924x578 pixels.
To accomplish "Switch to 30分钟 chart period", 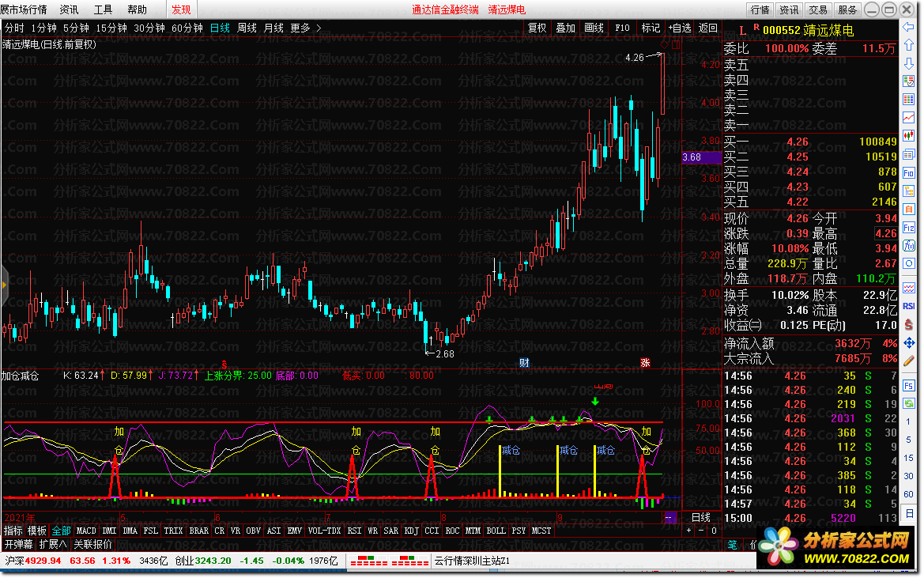I will point(149,28).
